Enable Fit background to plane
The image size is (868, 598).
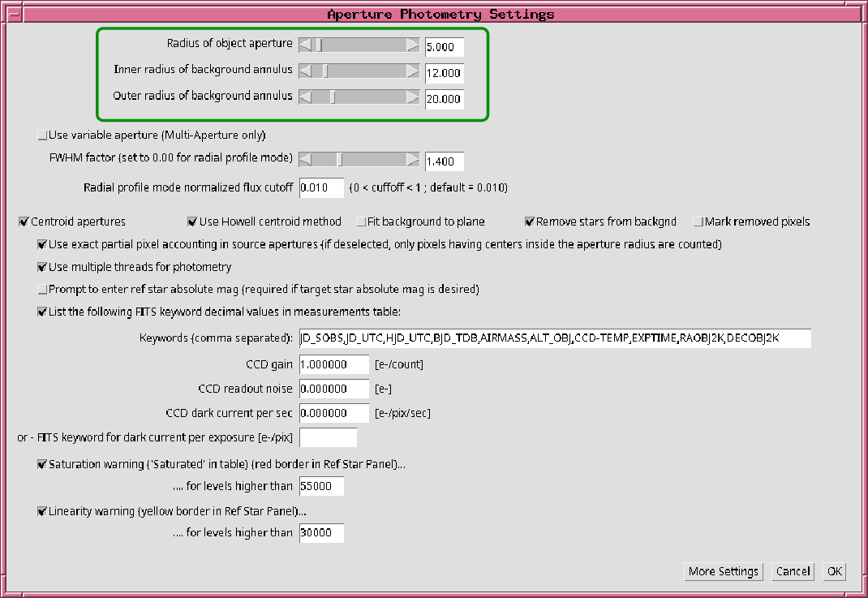click(x=360, y=222)
